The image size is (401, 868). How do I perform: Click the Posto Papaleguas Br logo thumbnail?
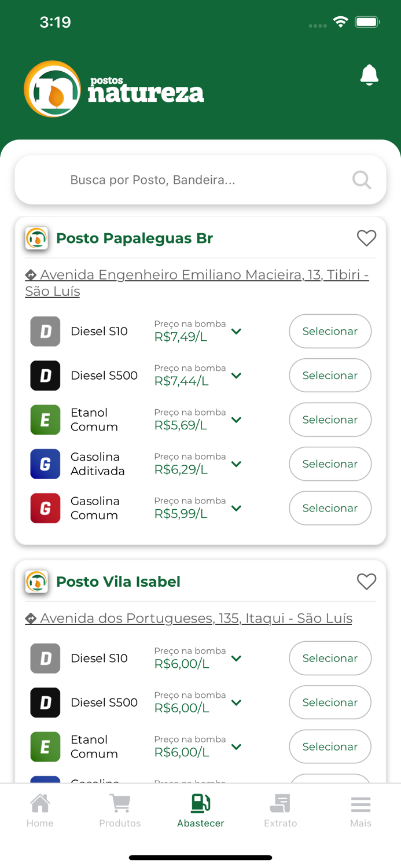[36, 238]
